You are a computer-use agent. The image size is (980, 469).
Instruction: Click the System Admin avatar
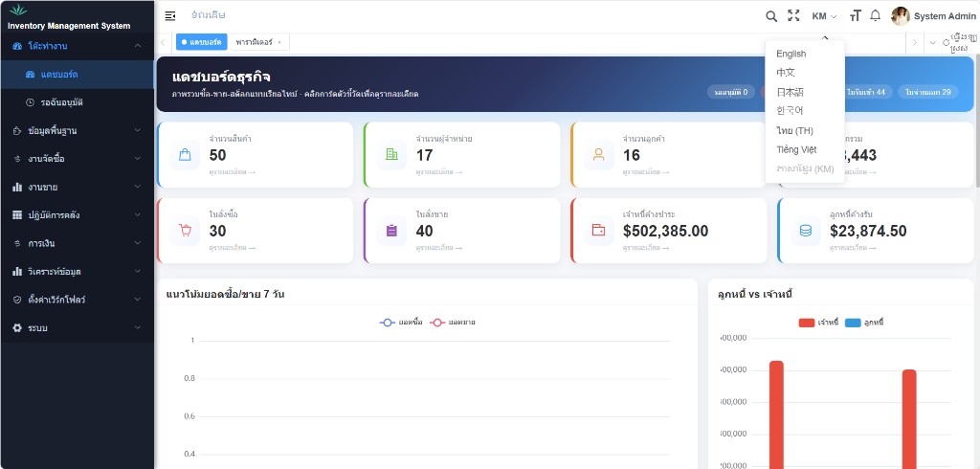click(900, 16)
